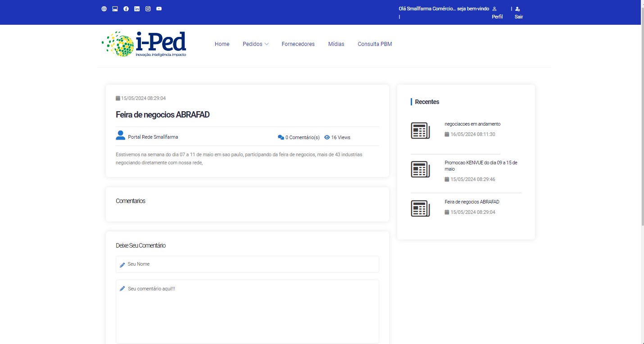The height and width of the screenshot is (344, 644).
Task: Expand the Pedidos dropdown menu
Action: point(255,44)
